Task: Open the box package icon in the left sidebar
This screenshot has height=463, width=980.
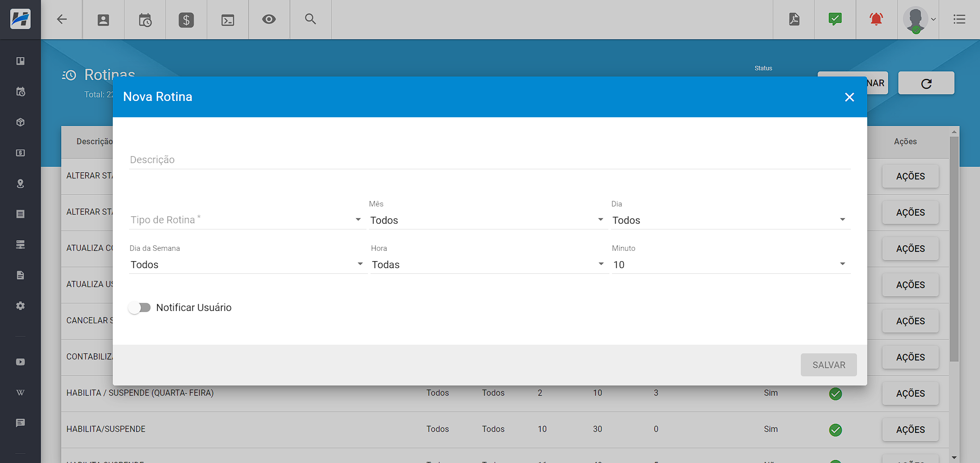Action: (20, 122)
